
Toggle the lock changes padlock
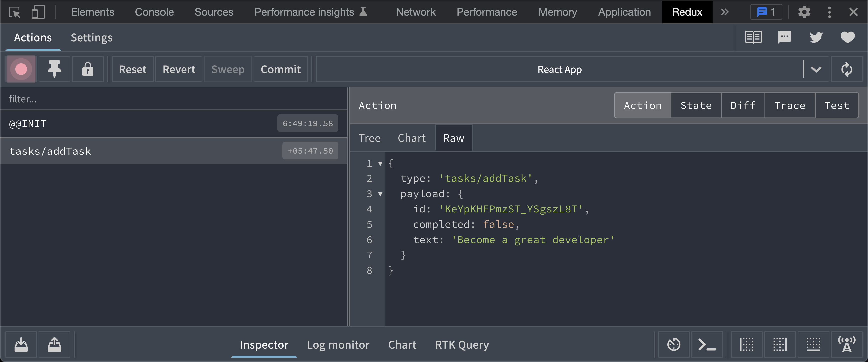(x=88, y=69)
